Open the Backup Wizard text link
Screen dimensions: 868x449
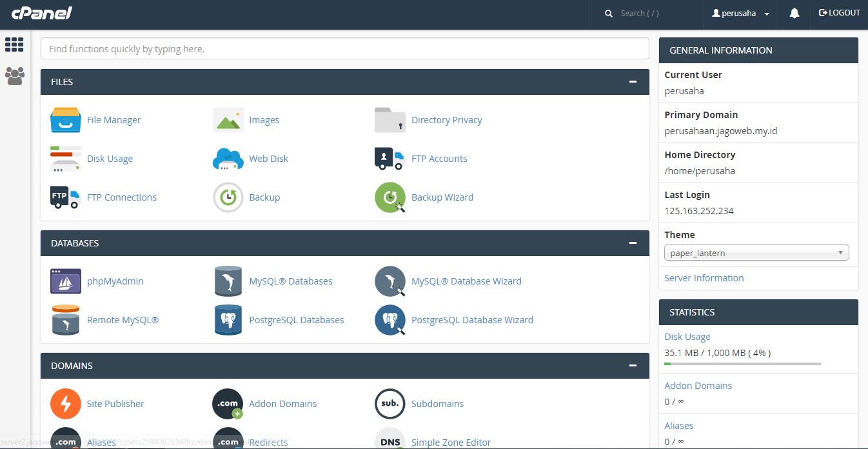tap(442, 197)
